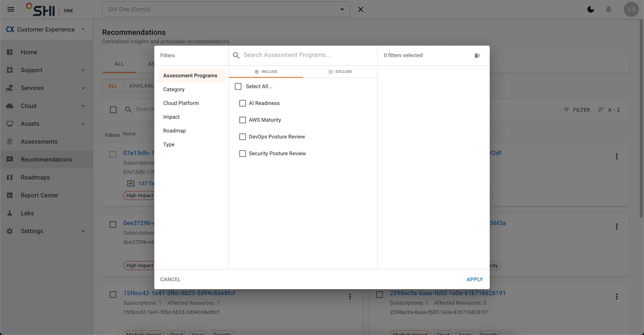Click the Search Assessment Programs field
Screen dimensions: 644x335
pos(308,55)
